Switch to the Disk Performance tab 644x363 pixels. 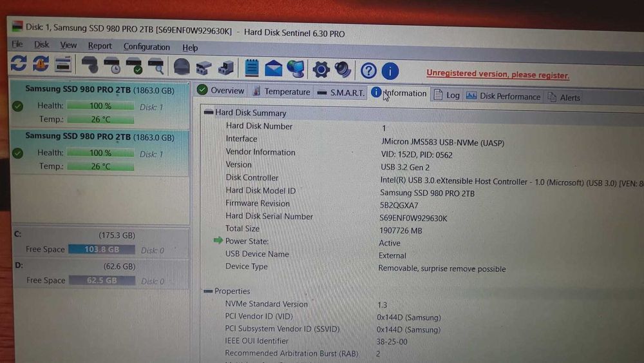(x=504, y=96)
